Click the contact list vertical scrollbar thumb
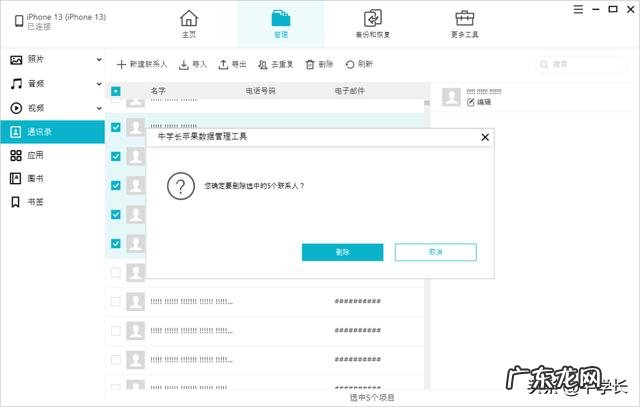Image resolution: width=640 pixels, height=407 pixels. [x=427, y=103]
